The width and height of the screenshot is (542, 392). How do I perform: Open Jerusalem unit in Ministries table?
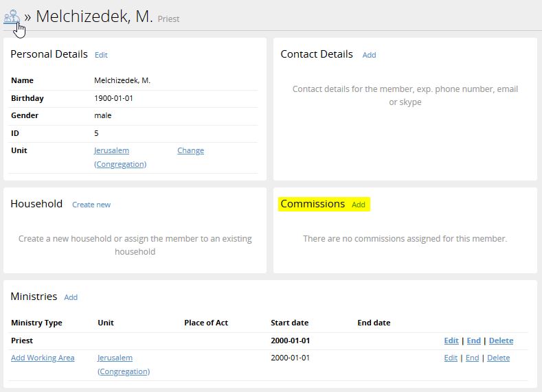click(x=115, y=358)
